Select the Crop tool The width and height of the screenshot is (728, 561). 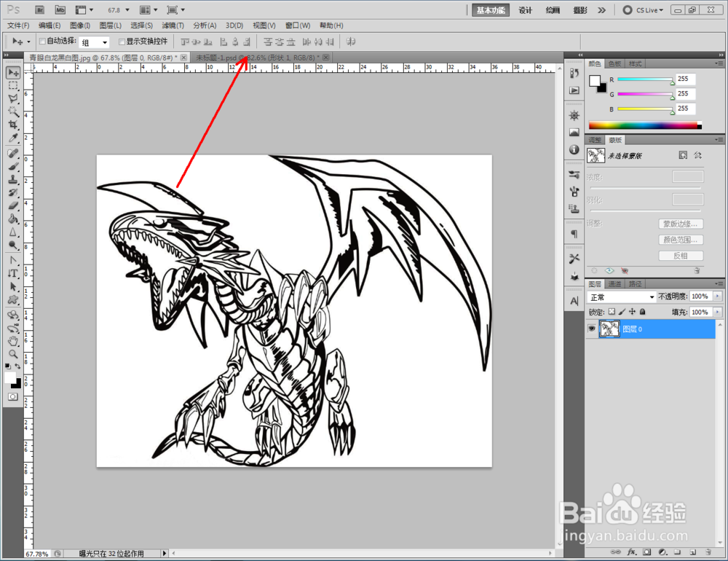point(13,125)
